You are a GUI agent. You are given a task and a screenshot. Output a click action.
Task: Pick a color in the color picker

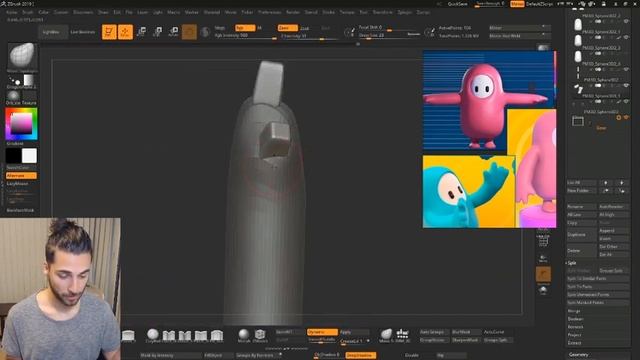pos(21,124)
